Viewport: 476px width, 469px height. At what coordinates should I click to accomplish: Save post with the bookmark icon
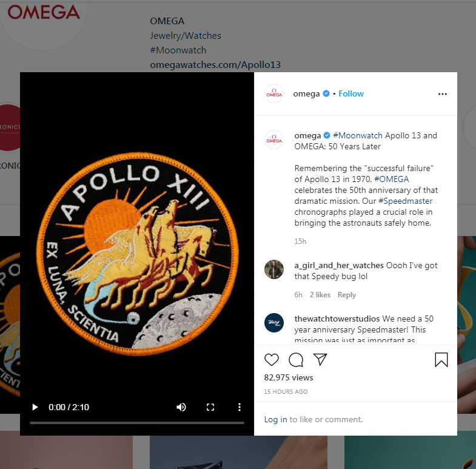pyautogui.click(x=441, y=360)
